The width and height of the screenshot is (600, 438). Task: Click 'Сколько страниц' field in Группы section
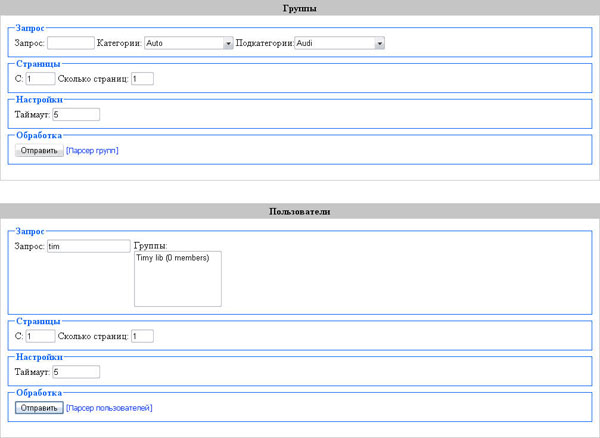(142, 79)
